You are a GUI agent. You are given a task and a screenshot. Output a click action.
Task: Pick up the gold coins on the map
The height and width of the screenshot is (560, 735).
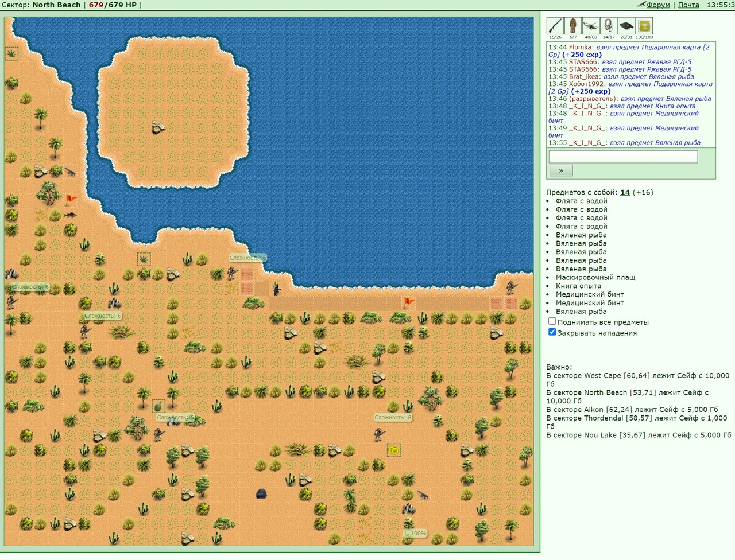[393, 450]
